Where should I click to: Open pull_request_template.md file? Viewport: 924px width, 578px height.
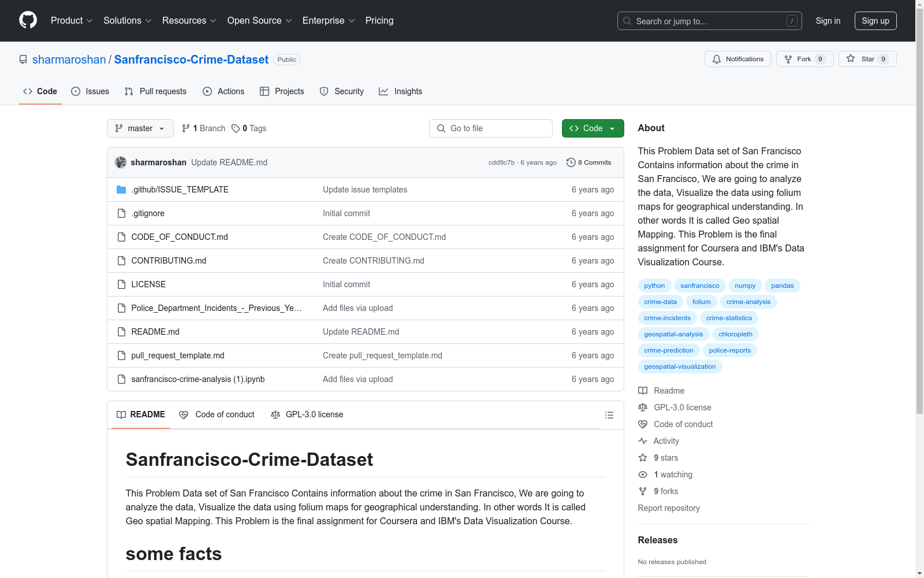178,355
